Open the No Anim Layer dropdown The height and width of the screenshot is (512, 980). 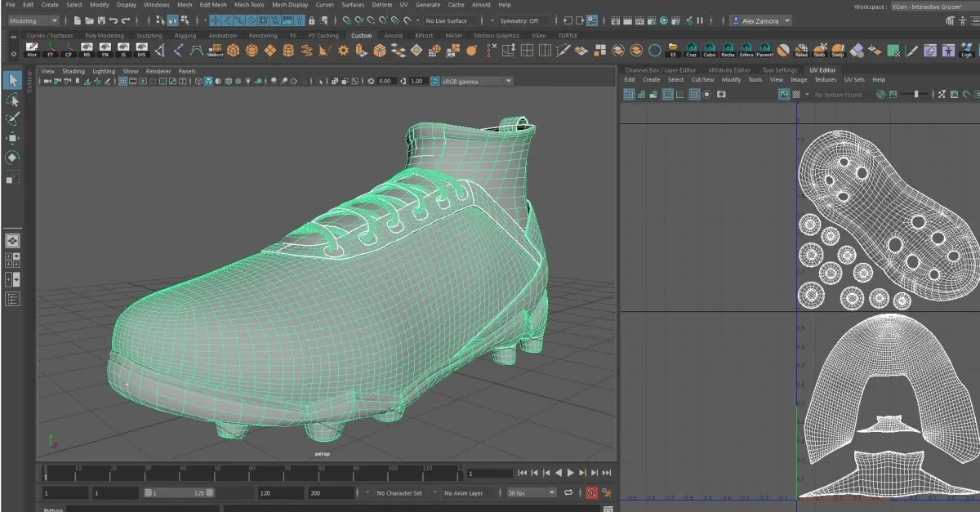[x=470, y=493]
